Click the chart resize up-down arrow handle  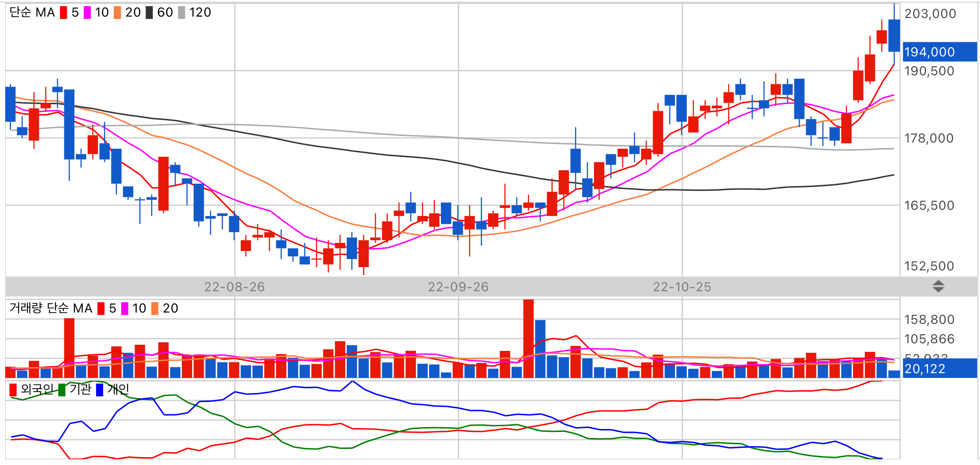[938, 286]
